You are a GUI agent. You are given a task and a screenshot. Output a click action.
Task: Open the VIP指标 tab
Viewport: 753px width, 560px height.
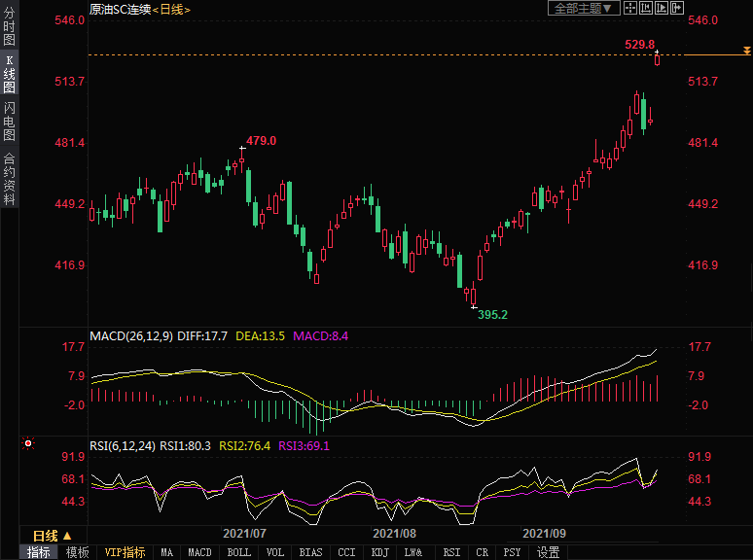point(125,552)
